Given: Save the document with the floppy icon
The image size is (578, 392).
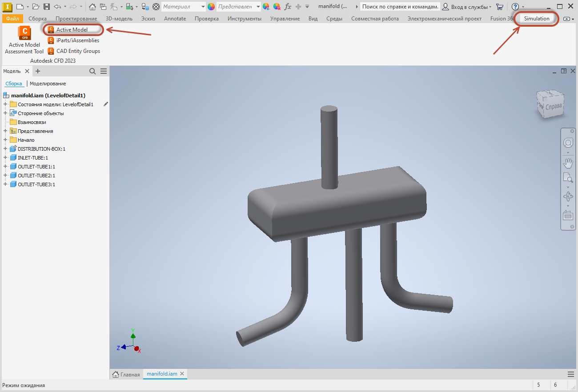Looking at the screenshot, I should [46, 7].
